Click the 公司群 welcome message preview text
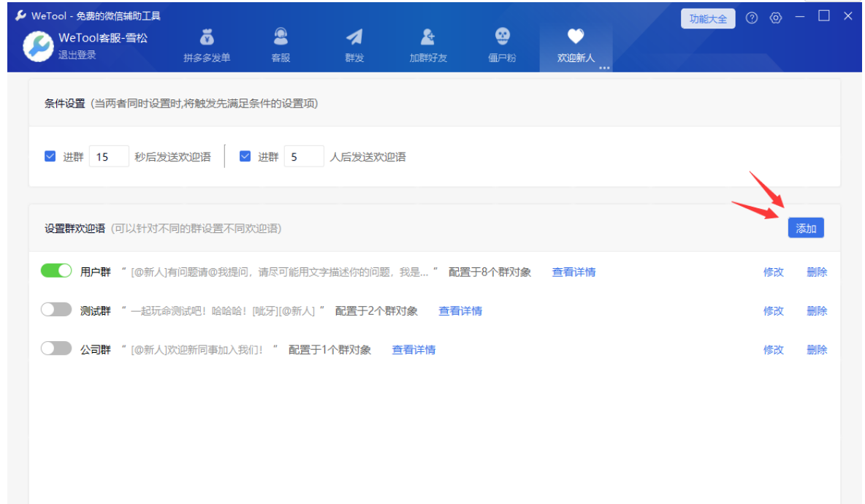The height and width of the screenshot is (504, 865). tap(199, 350)
